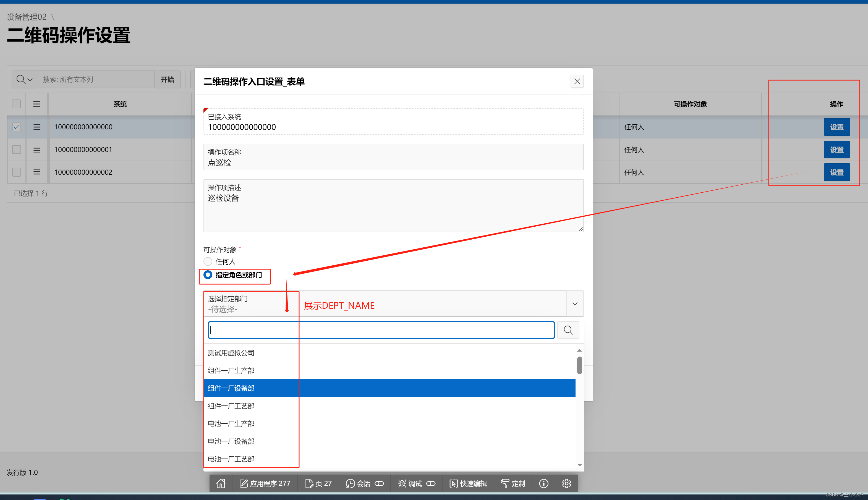Expand the 选择指定部门 dropdown arrow

[x=575, y=304]
